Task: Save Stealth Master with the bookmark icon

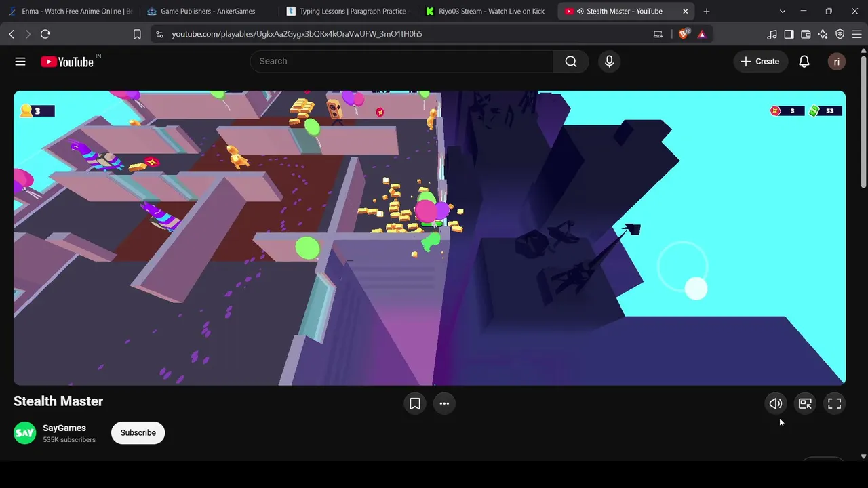Action: tap(415, 404)
